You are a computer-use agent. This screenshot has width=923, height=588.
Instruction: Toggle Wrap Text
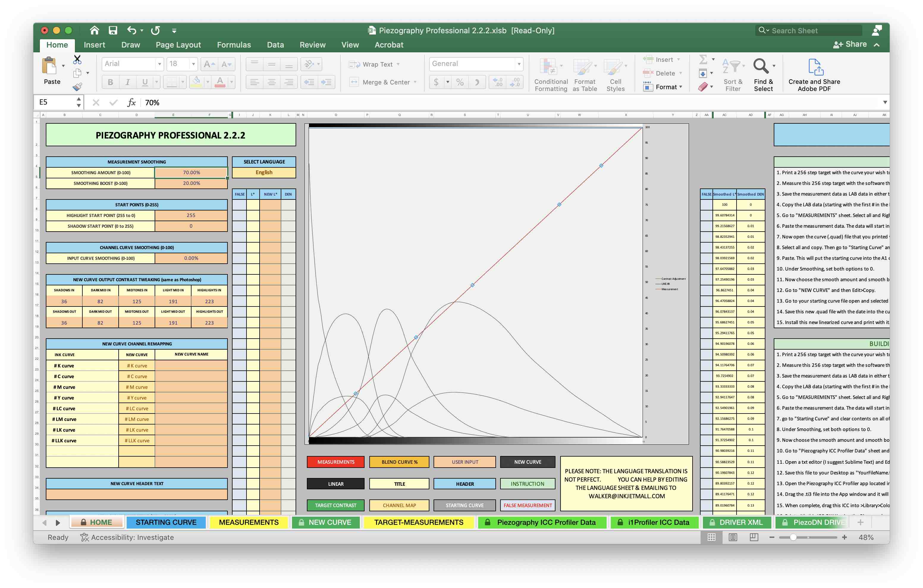tap(374, 65)
